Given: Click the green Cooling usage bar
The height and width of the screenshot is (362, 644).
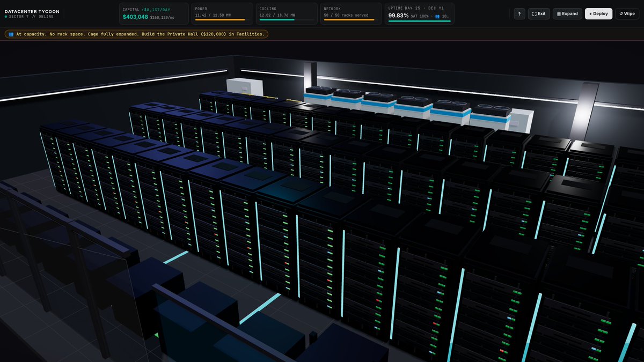Looking at the screenshot, I should pyautogui.click(x=277, y=20).
